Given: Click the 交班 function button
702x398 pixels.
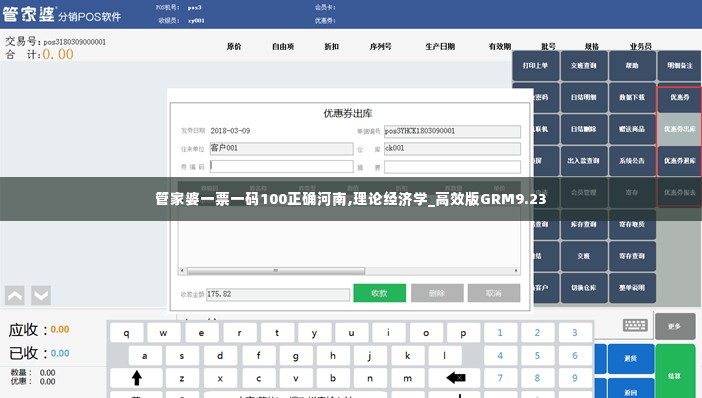Looking at the screenshot, I should point(584,256).
